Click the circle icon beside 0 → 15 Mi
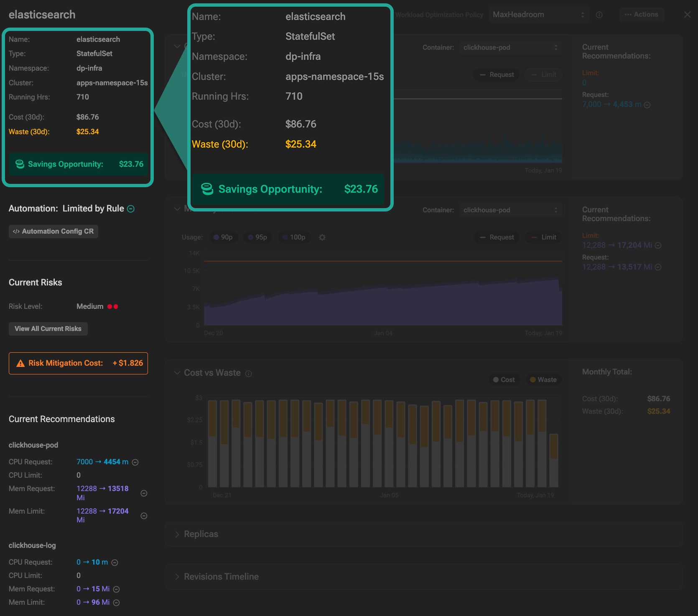This screenshot has width=698, height=616. 117,589
